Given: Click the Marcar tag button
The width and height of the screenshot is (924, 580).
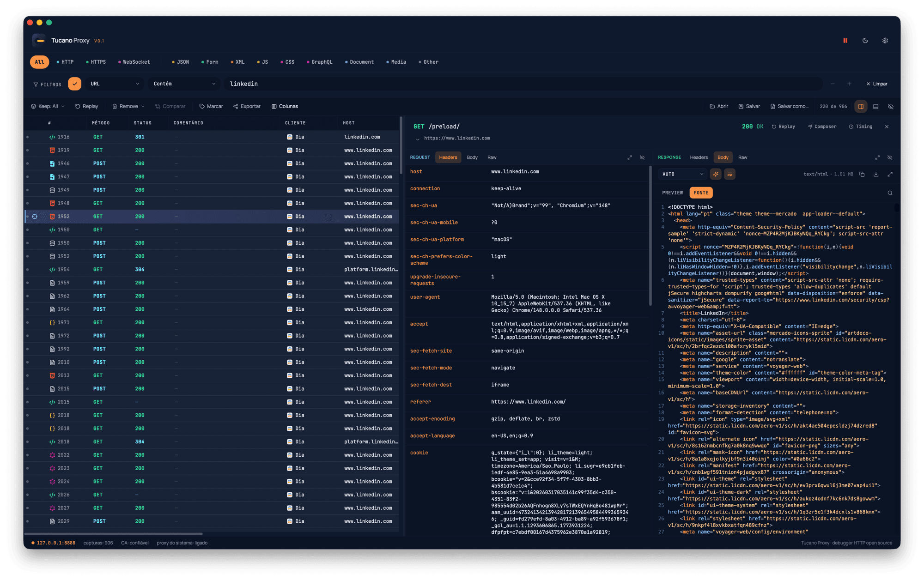Looking at the screenshot, I should (211, 106).
